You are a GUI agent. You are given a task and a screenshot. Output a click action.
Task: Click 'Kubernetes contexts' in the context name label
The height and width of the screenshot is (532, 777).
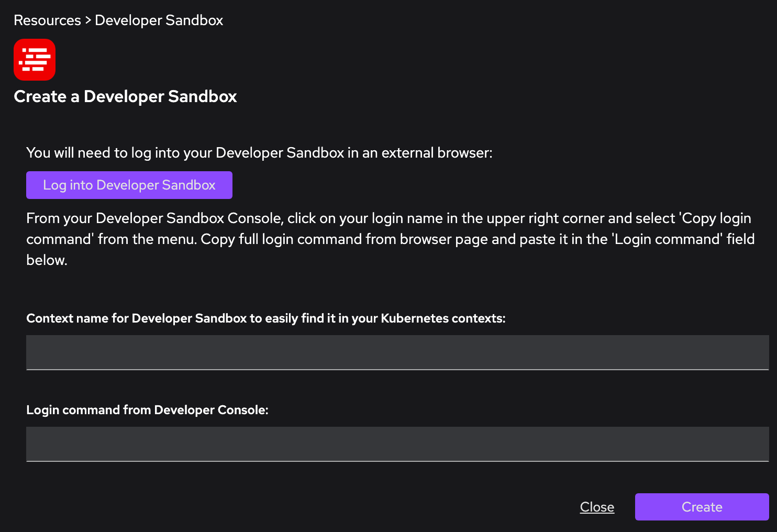(442, 318)
